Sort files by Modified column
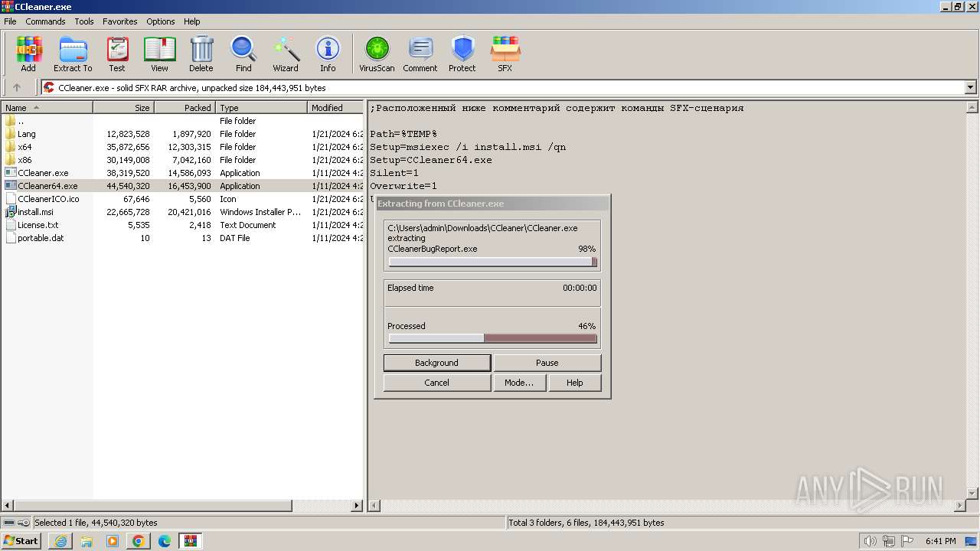The image size is (980, 551). tap(335, 108)
